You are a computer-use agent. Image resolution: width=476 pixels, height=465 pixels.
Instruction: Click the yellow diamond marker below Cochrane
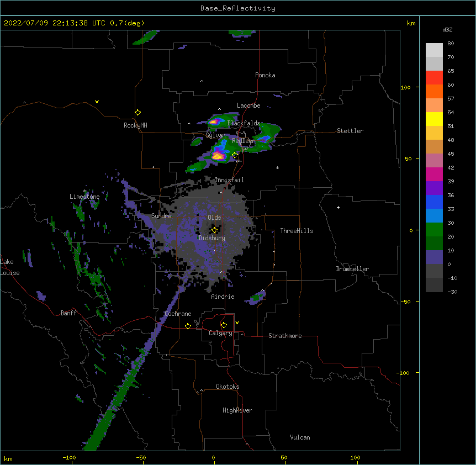[188, 326]
